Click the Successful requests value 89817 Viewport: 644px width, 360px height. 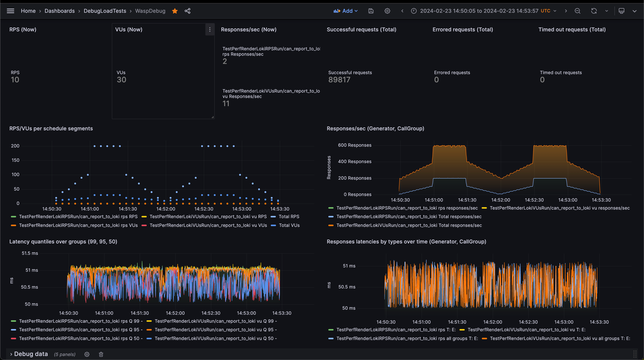(339, 80)
